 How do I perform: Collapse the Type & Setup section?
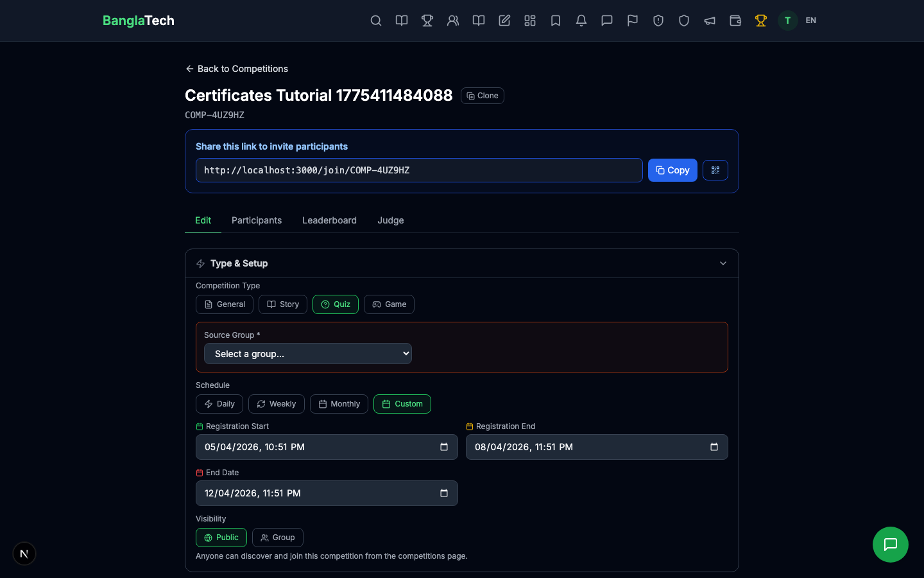[723, 263]
